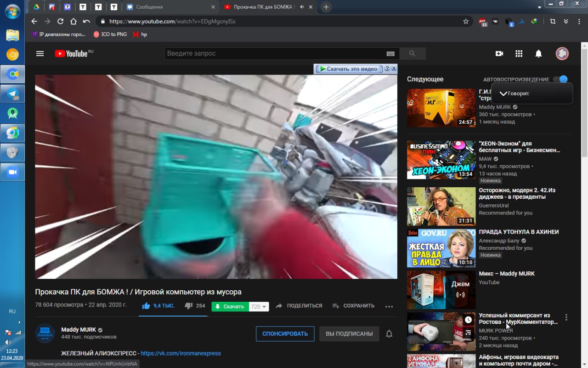Click the green Скачать button
Screen dimensions: 588x368
230,306
